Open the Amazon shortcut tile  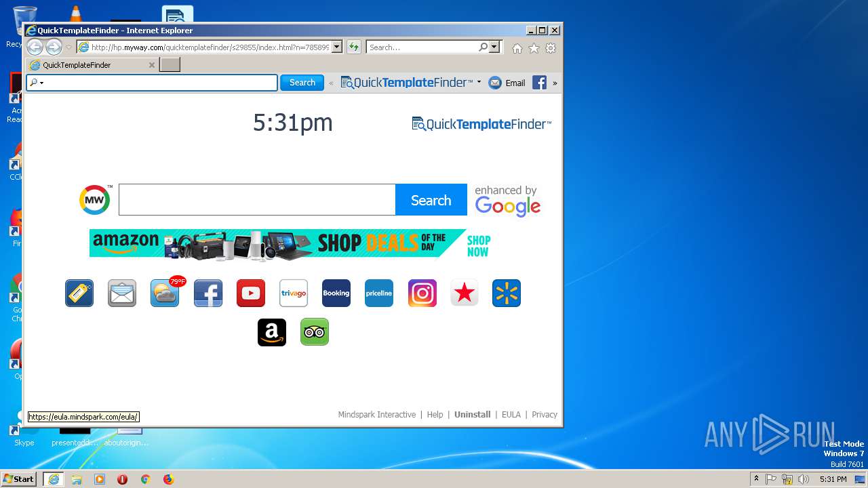(x=272, y=332)
